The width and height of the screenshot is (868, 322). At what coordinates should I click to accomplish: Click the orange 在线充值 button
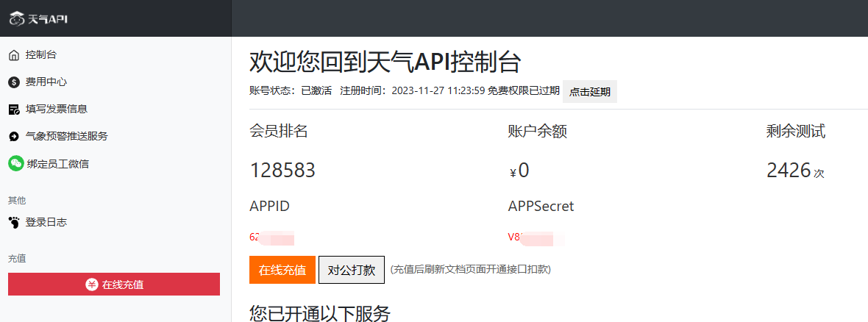pos(282,270)
